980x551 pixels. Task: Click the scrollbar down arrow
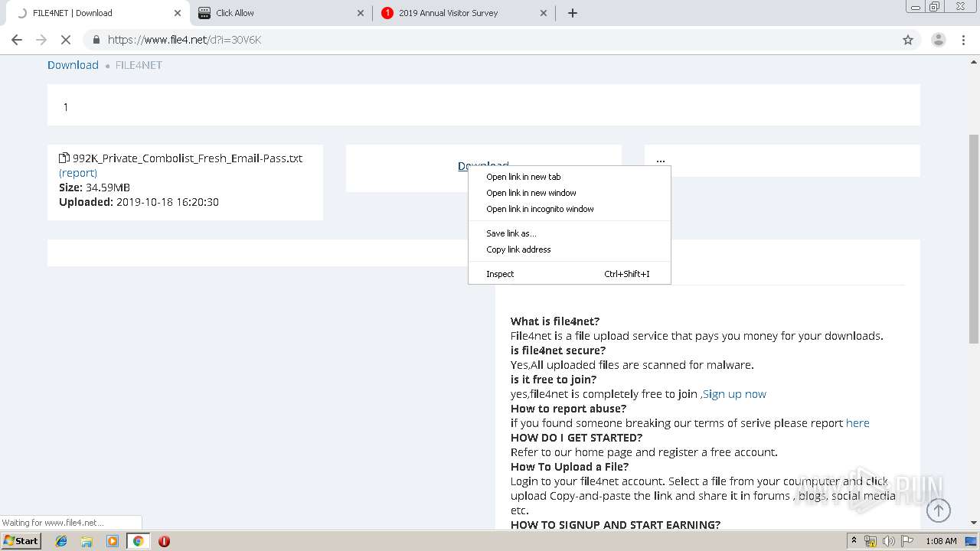click(974, 523)
